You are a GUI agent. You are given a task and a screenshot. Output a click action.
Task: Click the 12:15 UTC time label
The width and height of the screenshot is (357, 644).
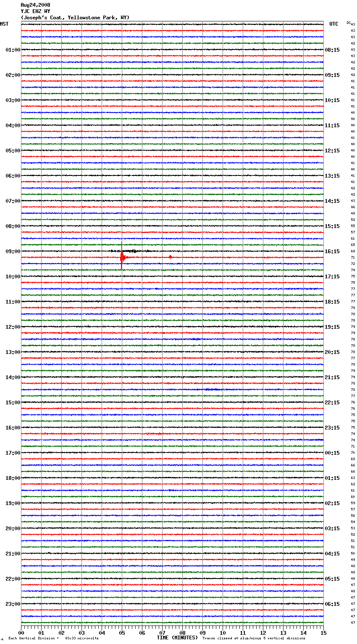[x=332, y=151]
